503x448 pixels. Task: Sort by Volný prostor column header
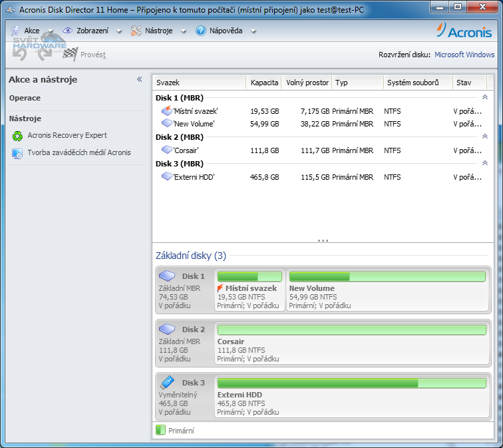307,83
